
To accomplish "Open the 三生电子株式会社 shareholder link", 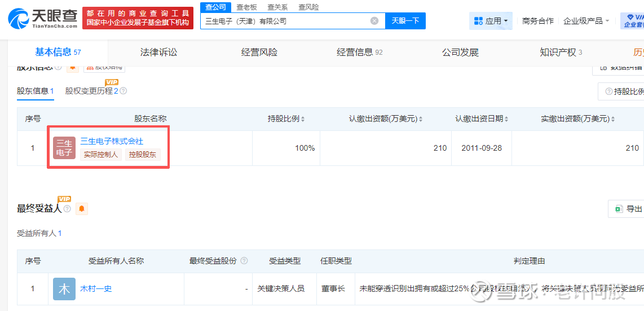I will (112, 141).
